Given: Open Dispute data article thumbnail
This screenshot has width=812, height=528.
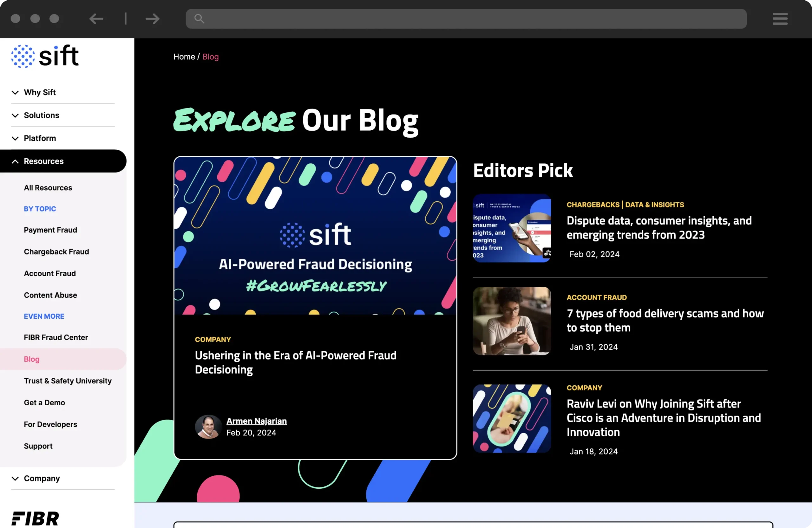Looking at the screenshot, I should click(x=512, y=229).
